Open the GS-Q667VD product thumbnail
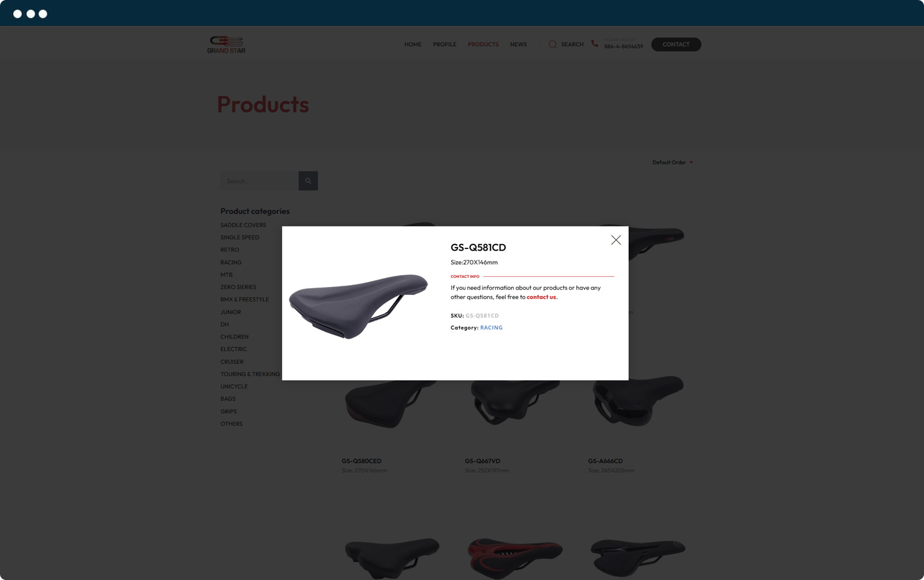 tap(516, 402)
